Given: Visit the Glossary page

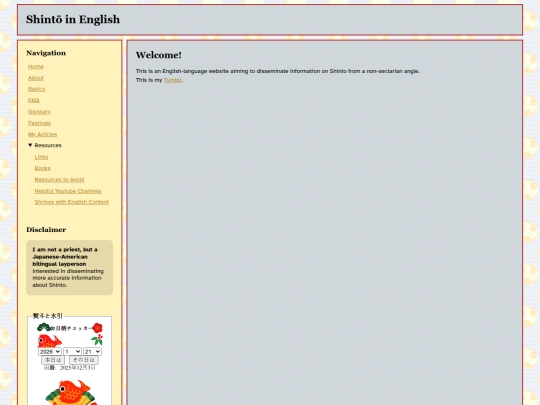Looking at the screenshot, I should (39, 112).
